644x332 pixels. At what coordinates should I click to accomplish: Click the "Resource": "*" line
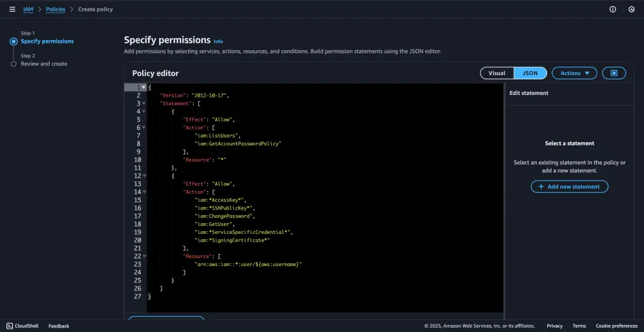coord(205,160)
